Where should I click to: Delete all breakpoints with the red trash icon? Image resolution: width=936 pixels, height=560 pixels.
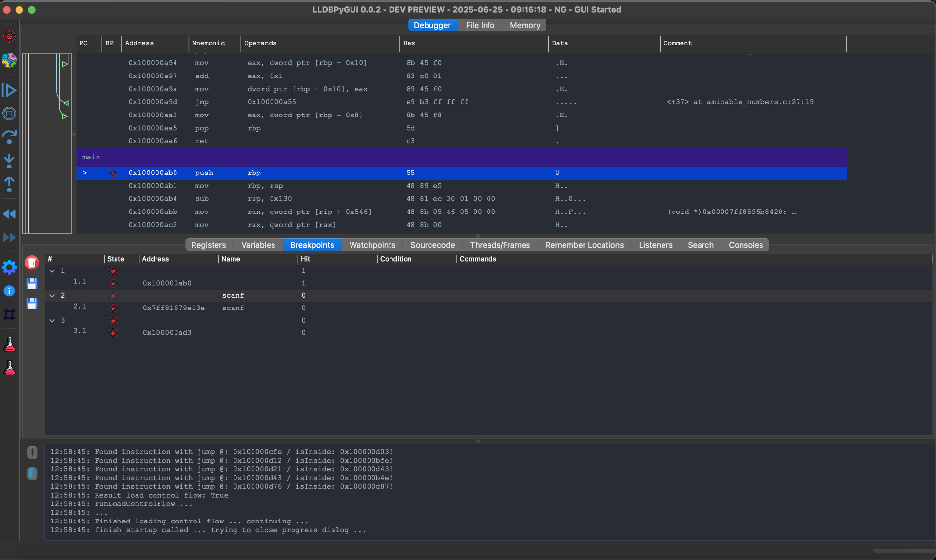(x=32, y=263)
